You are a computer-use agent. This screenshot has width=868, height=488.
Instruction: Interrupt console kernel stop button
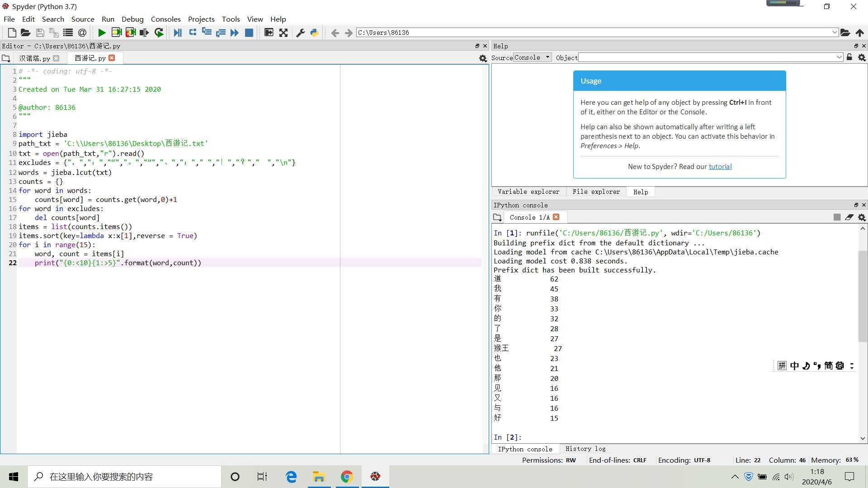[837, 217]
